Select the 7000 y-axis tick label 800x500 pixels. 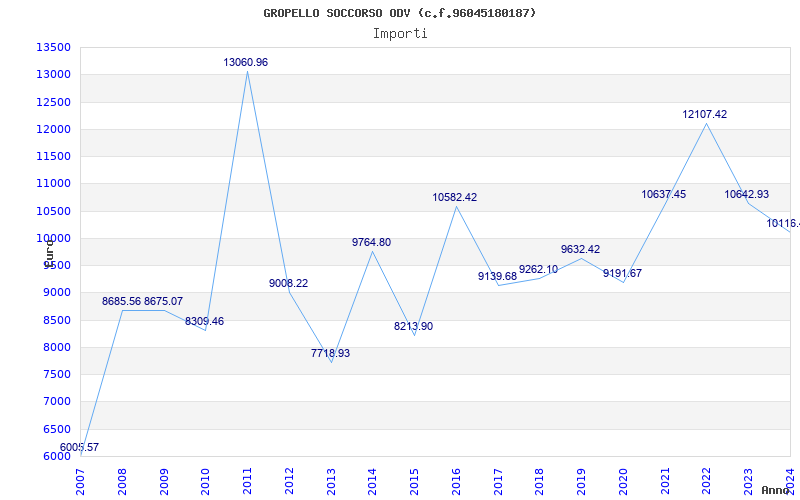(56, 402)
